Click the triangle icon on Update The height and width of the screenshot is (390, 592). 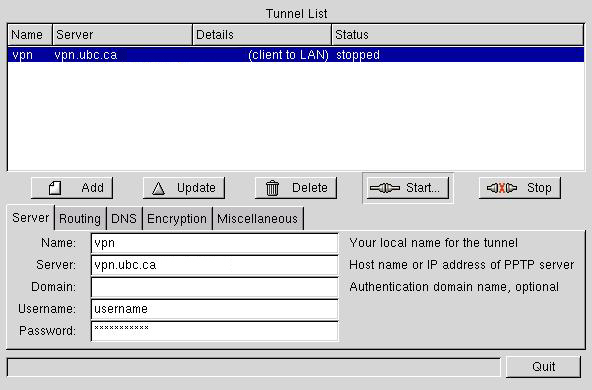point(159,188)
